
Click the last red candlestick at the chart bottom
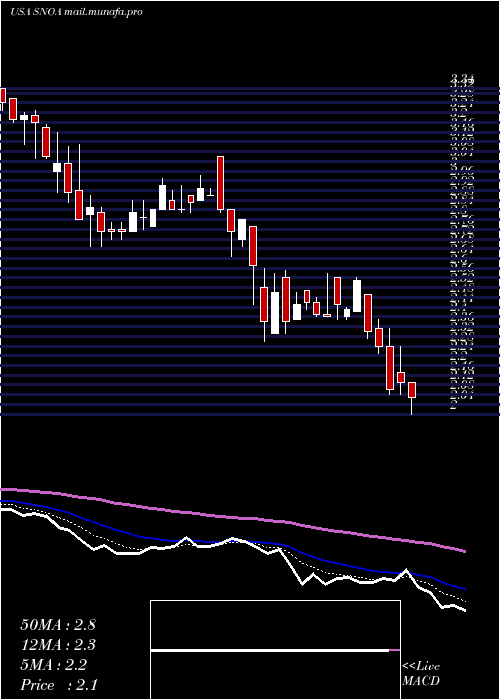[x=412, y=390]
